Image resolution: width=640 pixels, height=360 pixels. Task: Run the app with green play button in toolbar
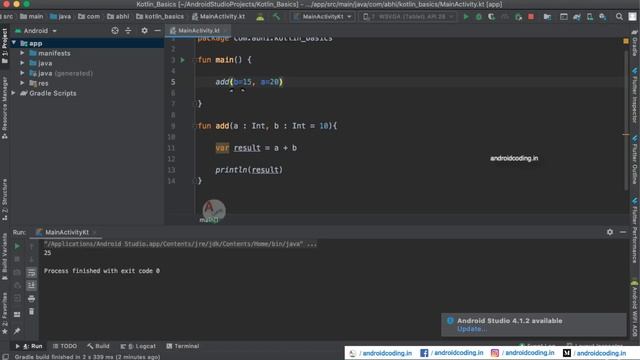pos(466,17)
